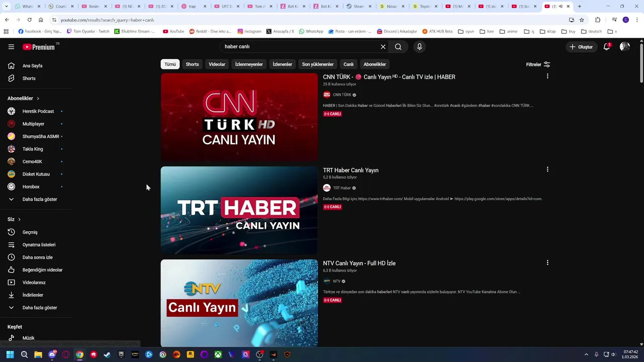Open the three-dot menu for CNN TÜRK video

547,76
